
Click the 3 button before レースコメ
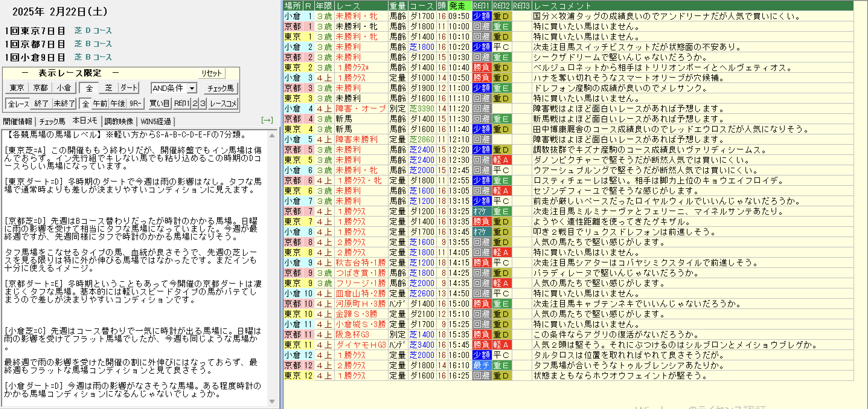click(x=203, y=103)
